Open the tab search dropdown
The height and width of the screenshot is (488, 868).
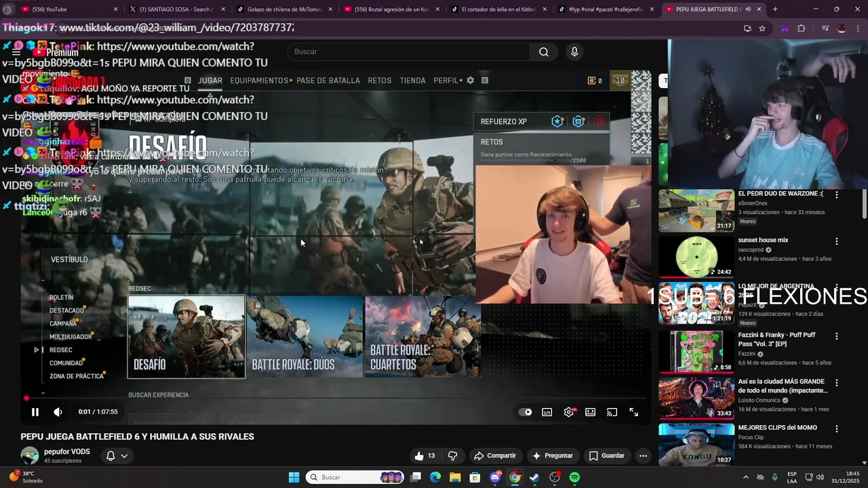(x=7, y=9)
